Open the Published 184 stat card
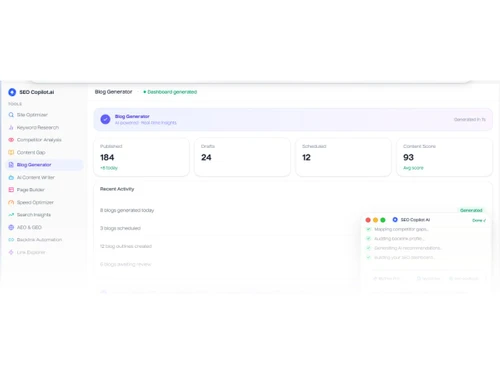500x375 pixels. [x=141, y=157]
